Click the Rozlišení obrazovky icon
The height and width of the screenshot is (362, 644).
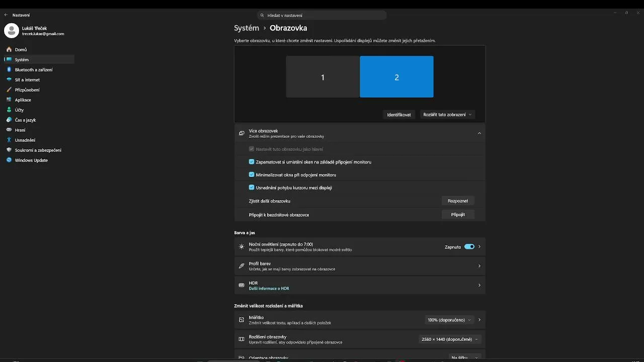[242, 339]
